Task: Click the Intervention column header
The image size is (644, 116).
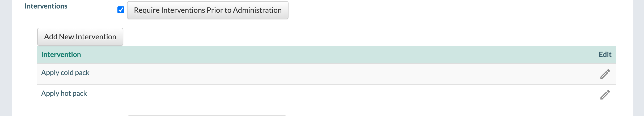Action: click(x=61, y=55)
